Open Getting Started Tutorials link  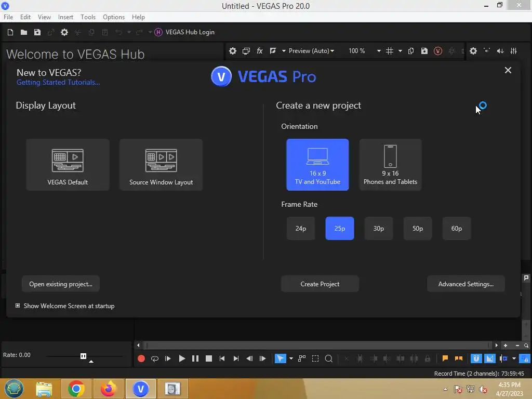[58, 83]
